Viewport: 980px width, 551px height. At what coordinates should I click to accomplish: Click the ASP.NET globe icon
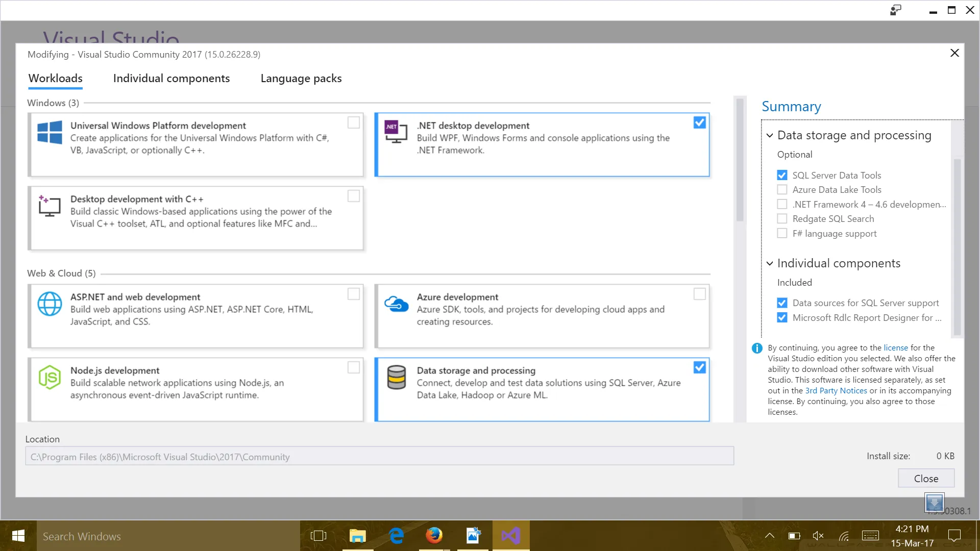tap(50, 304)
